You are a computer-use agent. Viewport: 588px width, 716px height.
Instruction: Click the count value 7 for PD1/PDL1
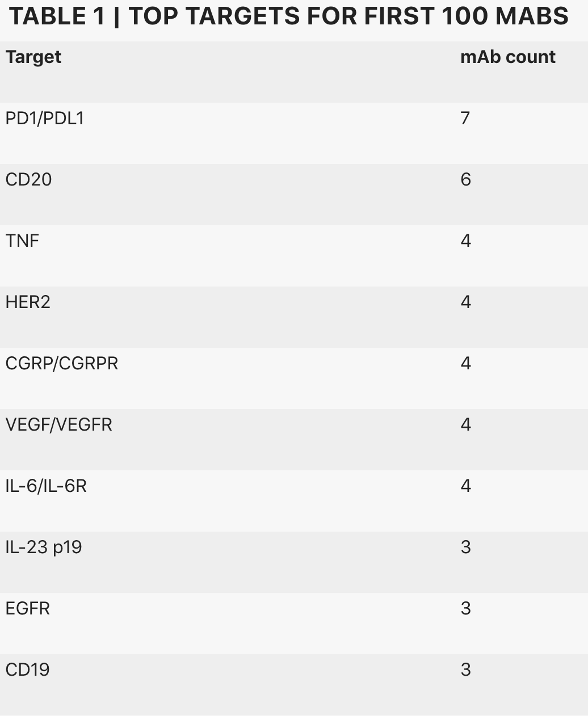tap(465, 118)
